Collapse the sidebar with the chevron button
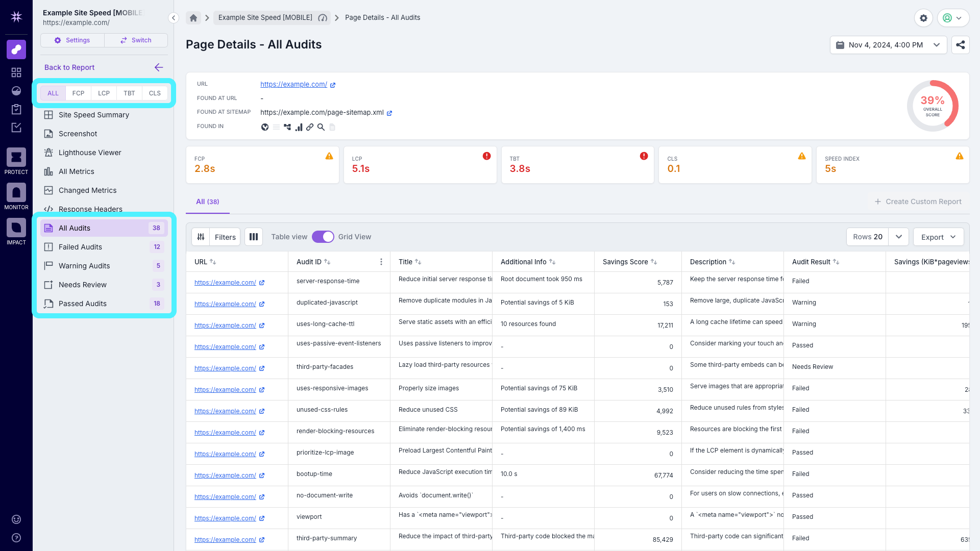 174,18
